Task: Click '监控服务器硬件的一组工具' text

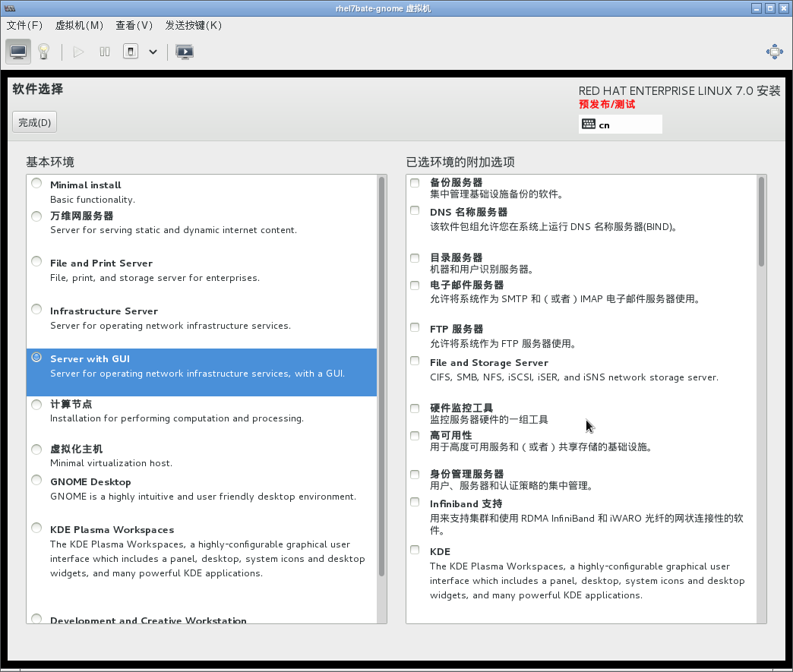Action: (489, 419)
